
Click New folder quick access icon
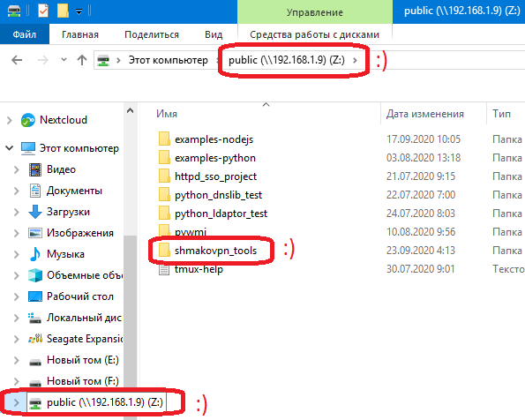click(x=63, y=11)
